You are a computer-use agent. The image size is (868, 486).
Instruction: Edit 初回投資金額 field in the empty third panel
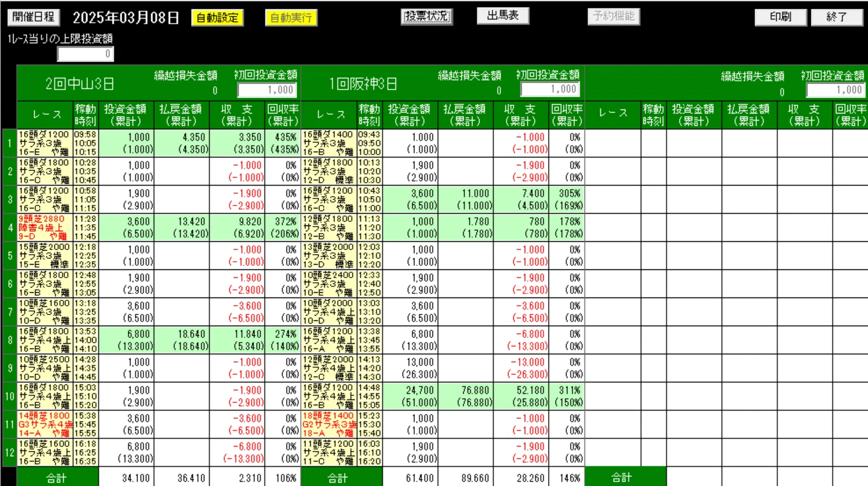pos(836,90)
